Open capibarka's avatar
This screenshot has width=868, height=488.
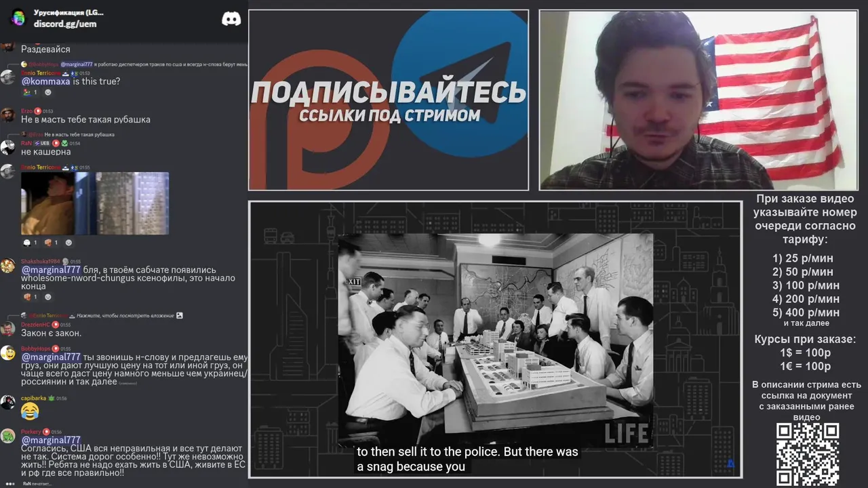coord(7,402)
